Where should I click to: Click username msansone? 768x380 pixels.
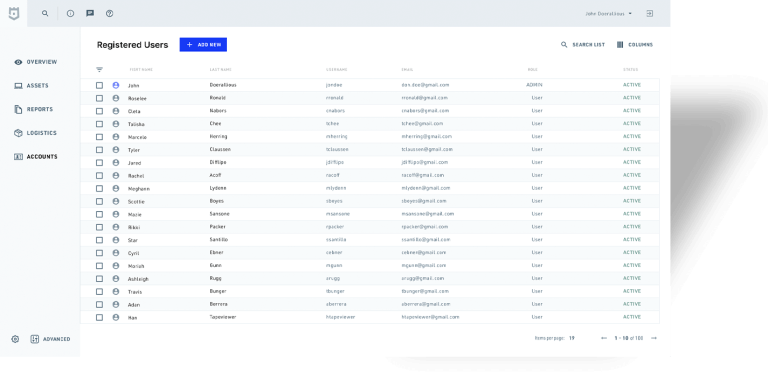[x=338, y=214]
